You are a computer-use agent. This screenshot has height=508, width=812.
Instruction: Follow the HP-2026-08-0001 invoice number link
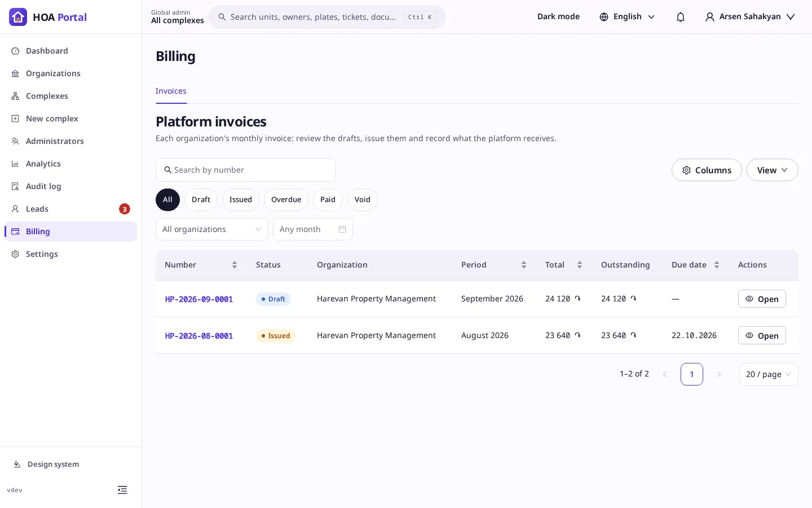pos(199,336)
